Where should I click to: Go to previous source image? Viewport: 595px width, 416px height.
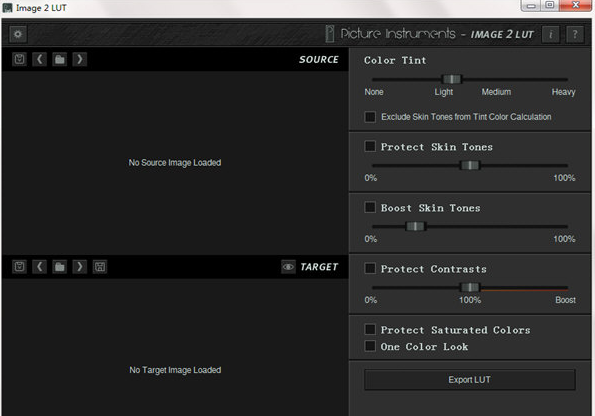(x=39, y=59)
